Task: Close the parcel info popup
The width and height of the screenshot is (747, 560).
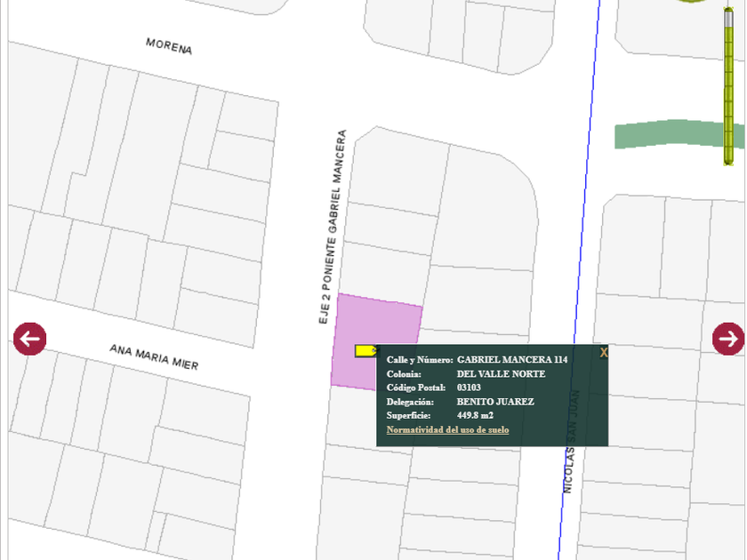Action: click(x=604, y=353)
